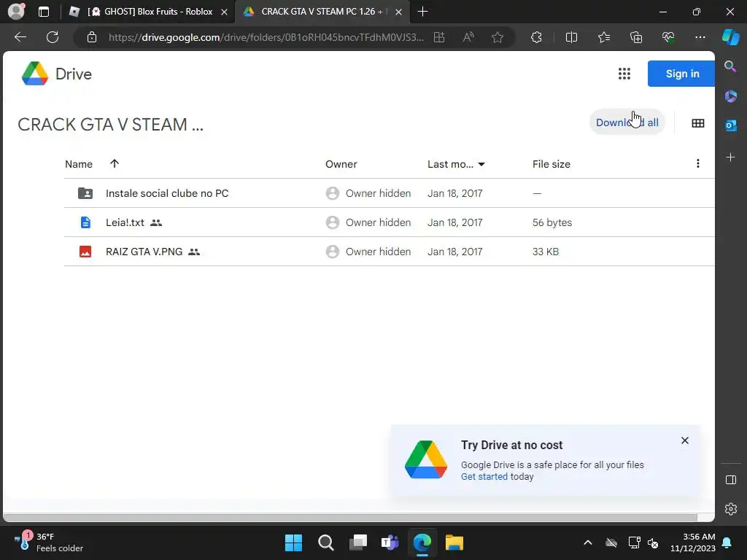Open the Favorites list
Image resolution: width=747 pixels, height=560 pixels.
coord(603,37)
